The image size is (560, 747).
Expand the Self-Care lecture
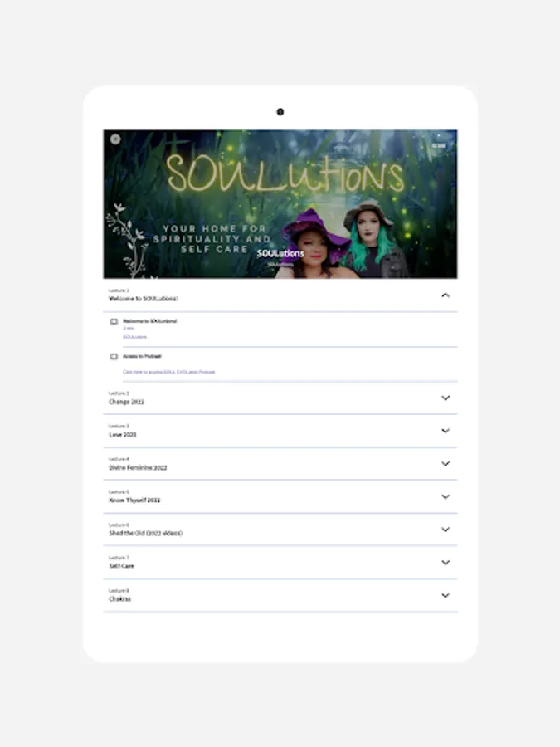(446, 563)
